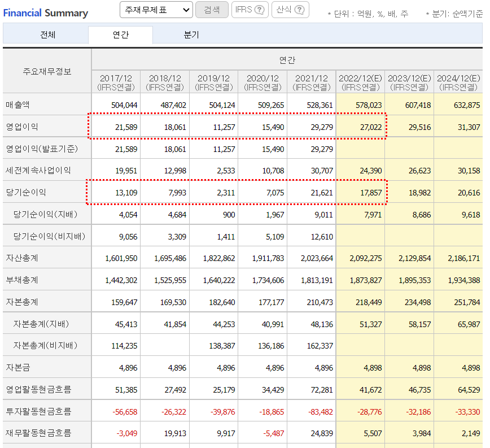490x448 pixels.
Task: Click the 2021/12 column header
Action: pos(312,82)
